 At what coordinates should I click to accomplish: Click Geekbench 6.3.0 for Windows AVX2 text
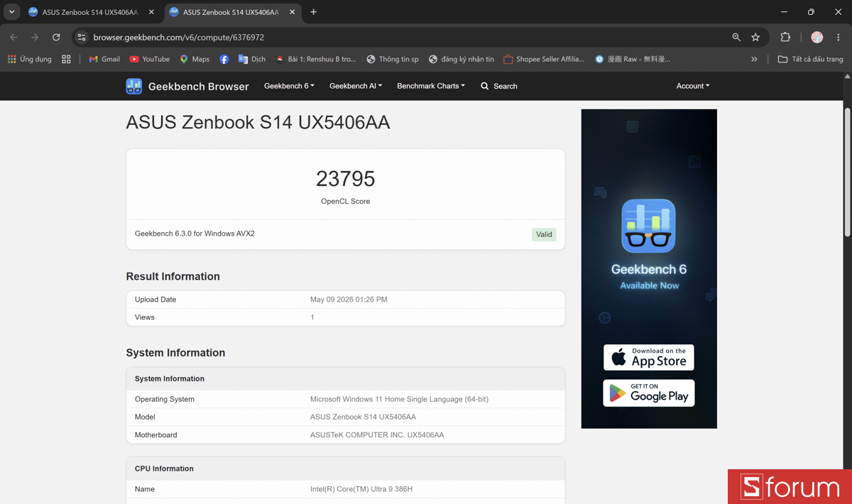pyautogui.click(x=195, y=234)
